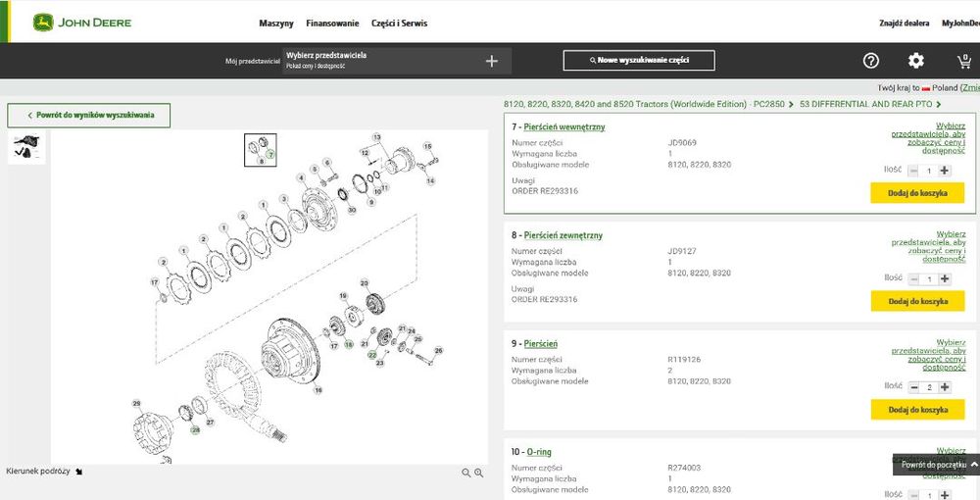Click representative price link for item 8
This screenshot has height=500, width=980.
928,246
